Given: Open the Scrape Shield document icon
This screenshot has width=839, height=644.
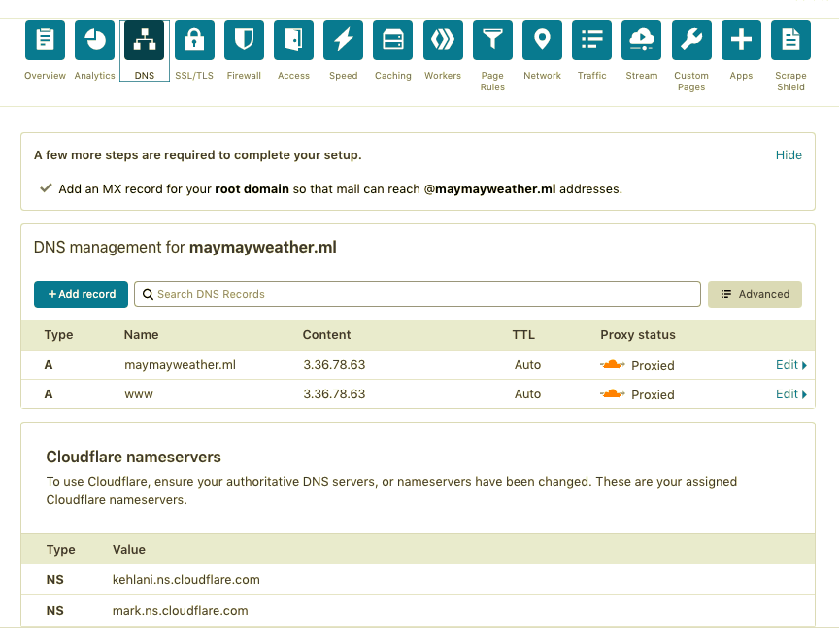Looking at the screenshot, I should point(790,40).
